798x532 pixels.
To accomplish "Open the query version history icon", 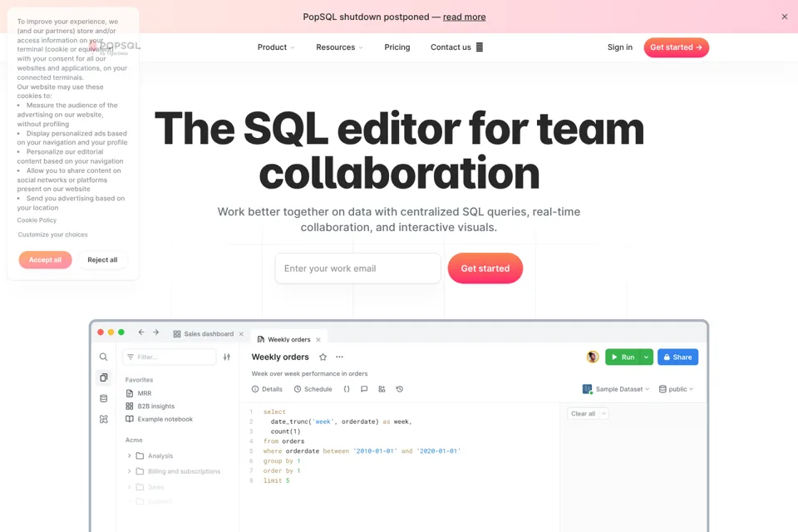I will (400, 389).
